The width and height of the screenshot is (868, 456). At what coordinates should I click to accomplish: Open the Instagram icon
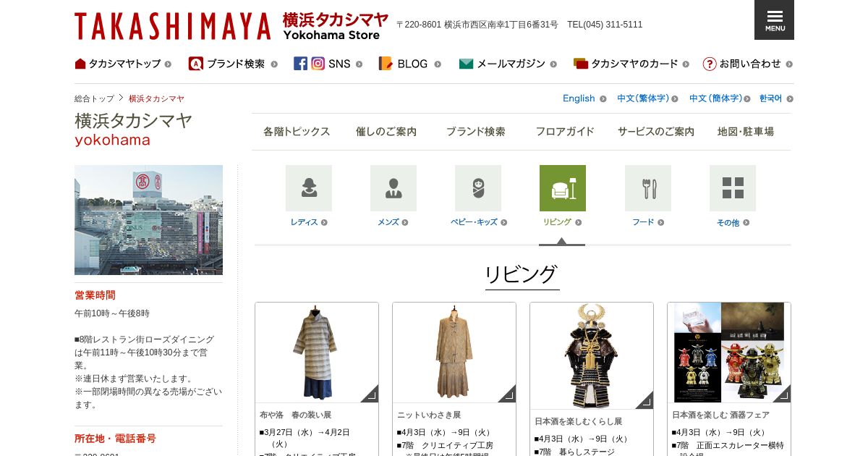318,64
